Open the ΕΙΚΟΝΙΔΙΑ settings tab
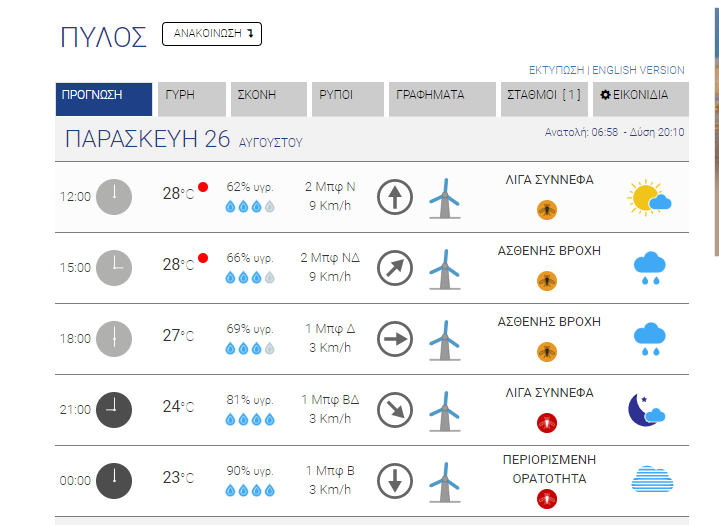Image resolution: width=719 pixels, height=525 pixels. (641, 99)
